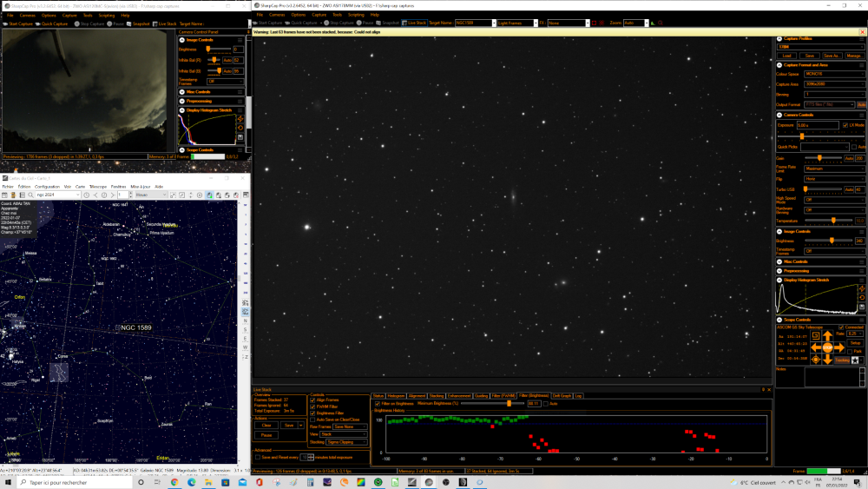The height and width of the screenshot is (489, 868).
Task: Click the S direction button in Cartes du Ciel
Action: [246, 329]
